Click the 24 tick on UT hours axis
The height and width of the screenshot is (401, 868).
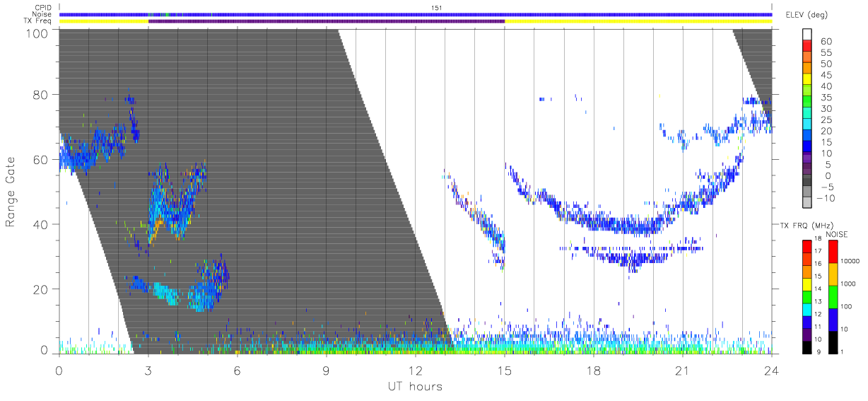coord(772,370)
